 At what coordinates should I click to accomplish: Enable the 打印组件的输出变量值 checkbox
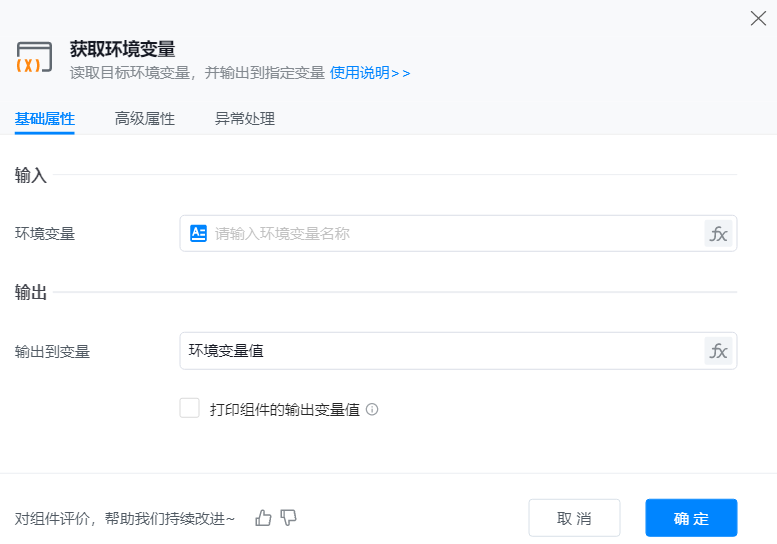pyautogui.click(x=190, y=408)
